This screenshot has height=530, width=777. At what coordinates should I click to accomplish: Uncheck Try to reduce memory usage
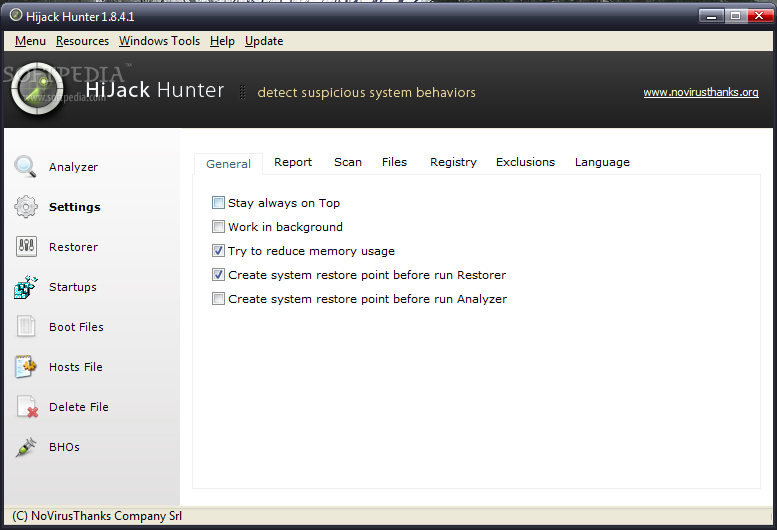[218, 251]
